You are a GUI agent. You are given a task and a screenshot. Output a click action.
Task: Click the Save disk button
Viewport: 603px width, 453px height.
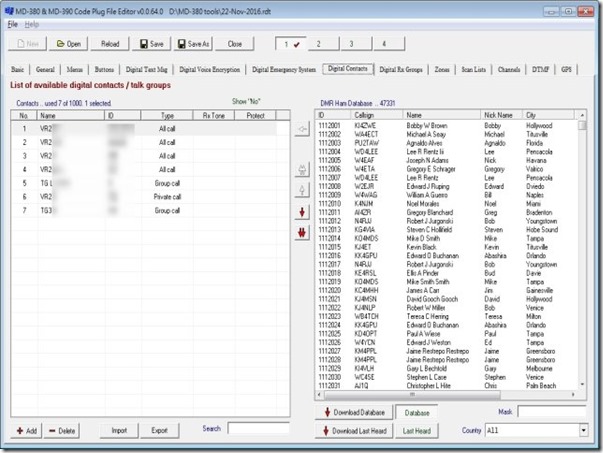(151, 44)
